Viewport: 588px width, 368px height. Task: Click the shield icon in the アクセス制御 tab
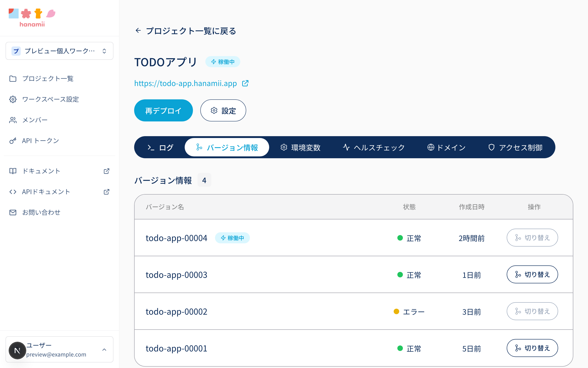coord(491,147)
